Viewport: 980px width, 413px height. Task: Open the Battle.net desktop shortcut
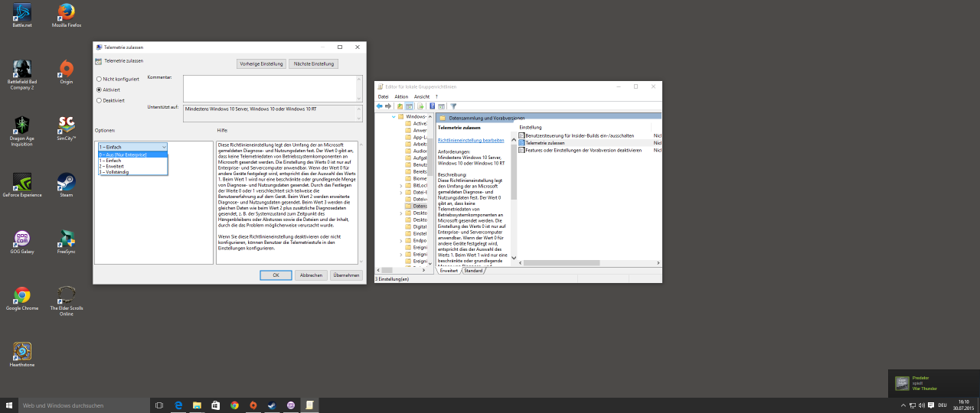(x=22, y=15)
